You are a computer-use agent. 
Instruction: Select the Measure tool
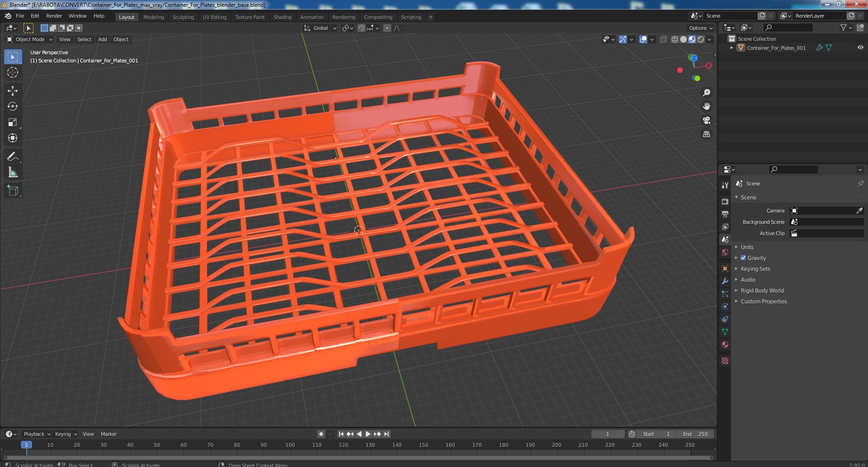point(13,172)
